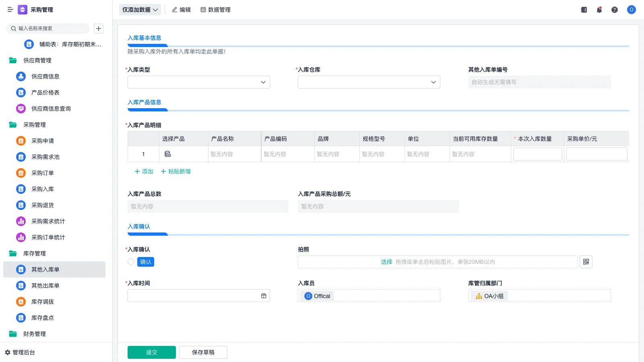Switch to 入库产品信息 section tab
Viewport: 644px width, 362px height.
(144, 102)
